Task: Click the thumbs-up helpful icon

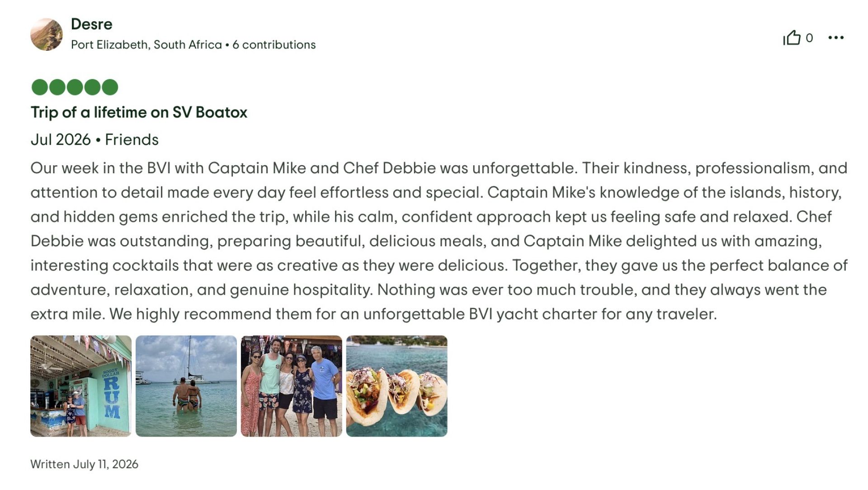Action: click(x=792, y=38)
